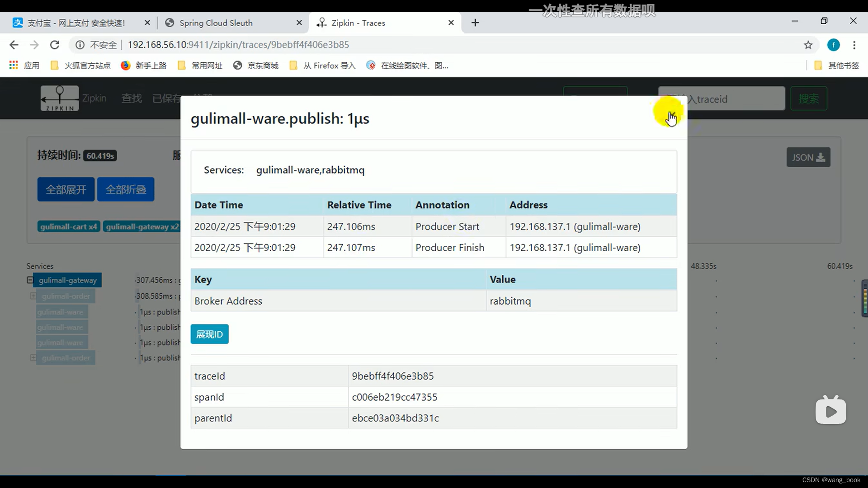Viewport: 868px width, 488px height.
Task: Click the 搜索 button
Action: 809,99
